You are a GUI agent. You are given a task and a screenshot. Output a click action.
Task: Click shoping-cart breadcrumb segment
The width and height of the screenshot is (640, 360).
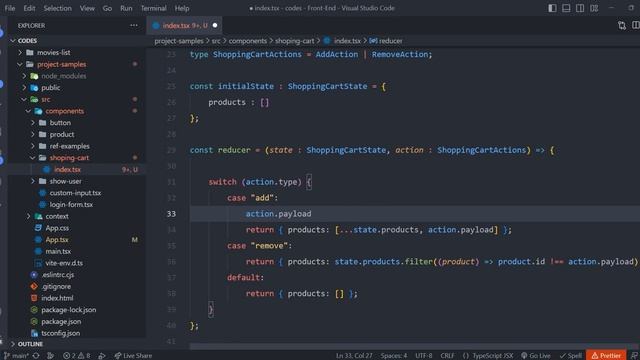click(x=295, y=41)
